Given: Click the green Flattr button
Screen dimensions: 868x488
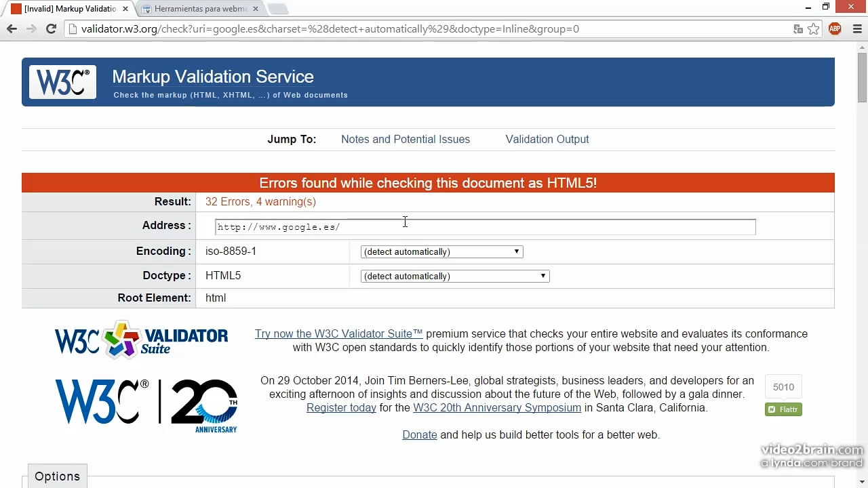Looking at the screenshot, I should pos(783,409).
